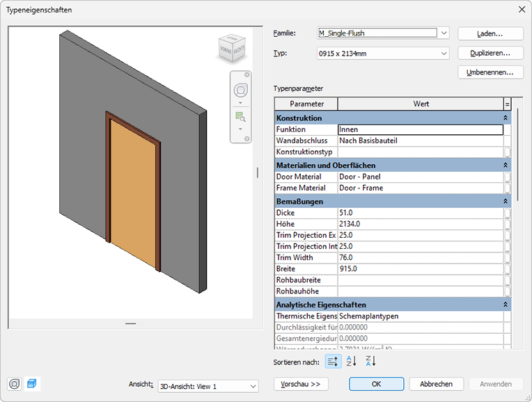The width and height of the screenshot is (532, 402).
Task: Activate the zoom region tool
Action: [240, 118]
